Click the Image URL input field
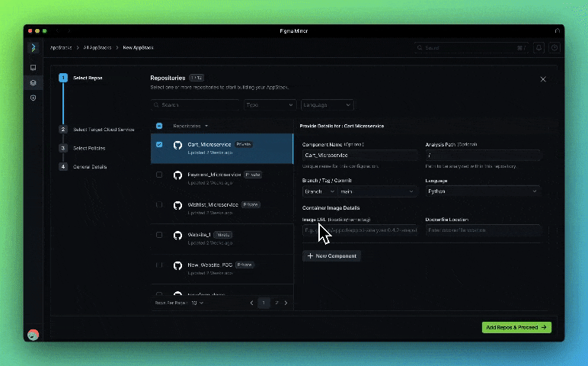Screen dimensions: 588x366 (x=360, y=230)
